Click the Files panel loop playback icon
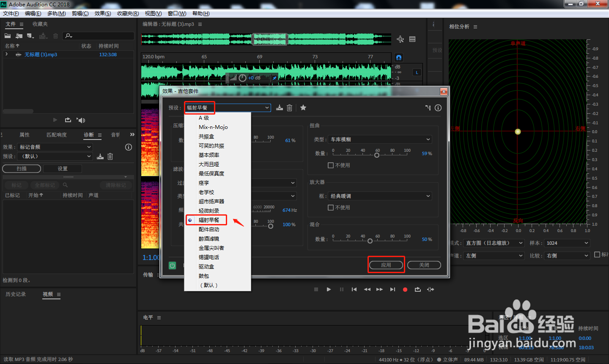Image resolution: width=609 pixels, height=364 pixels. [68, 120]
